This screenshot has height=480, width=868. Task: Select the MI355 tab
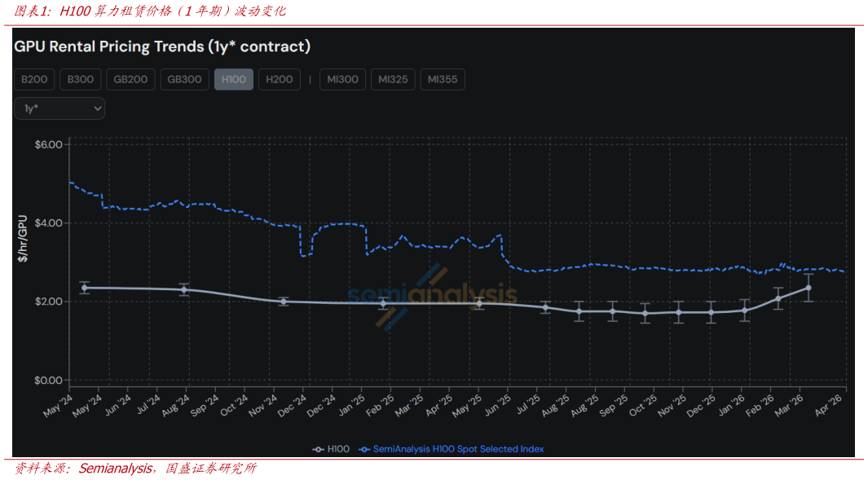443,79
